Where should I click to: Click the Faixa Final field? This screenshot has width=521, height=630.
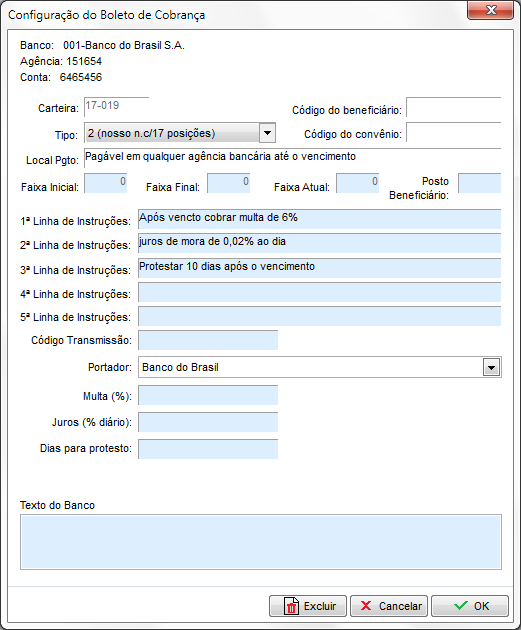229,183
